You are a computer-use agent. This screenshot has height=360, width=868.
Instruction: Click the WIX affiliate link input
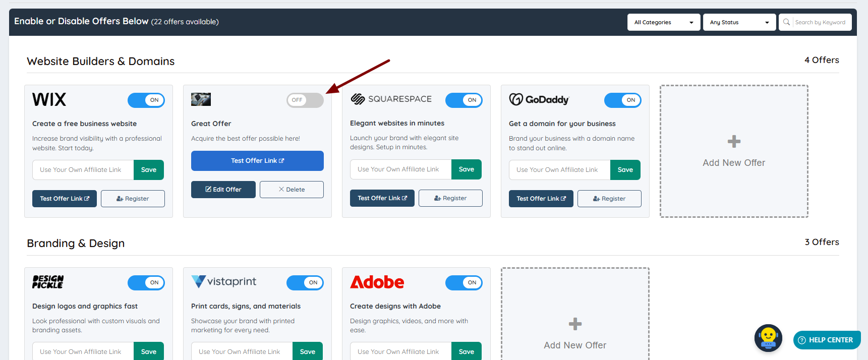click(83, 170)
